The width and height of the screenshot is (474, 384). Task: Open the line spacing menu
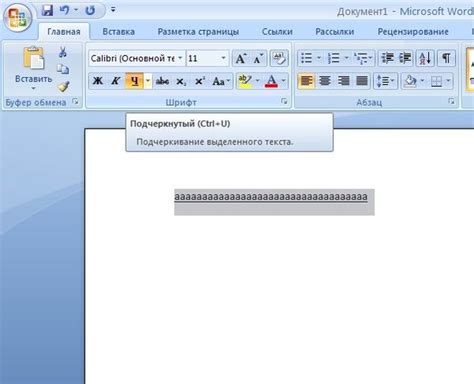[x=385, y=81]
